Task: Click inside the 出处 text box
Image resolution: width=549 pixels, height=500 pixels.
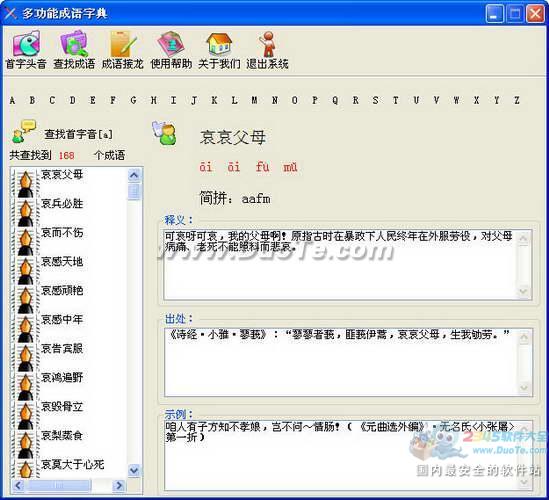Action: (342, 362)
